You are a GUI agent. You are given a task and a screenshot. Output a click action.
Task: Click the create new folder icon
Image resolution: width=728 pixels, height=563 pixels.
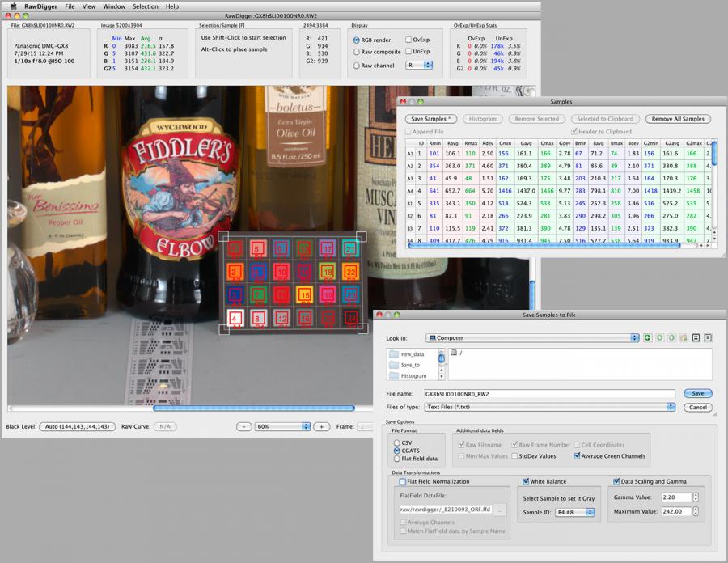684,337
